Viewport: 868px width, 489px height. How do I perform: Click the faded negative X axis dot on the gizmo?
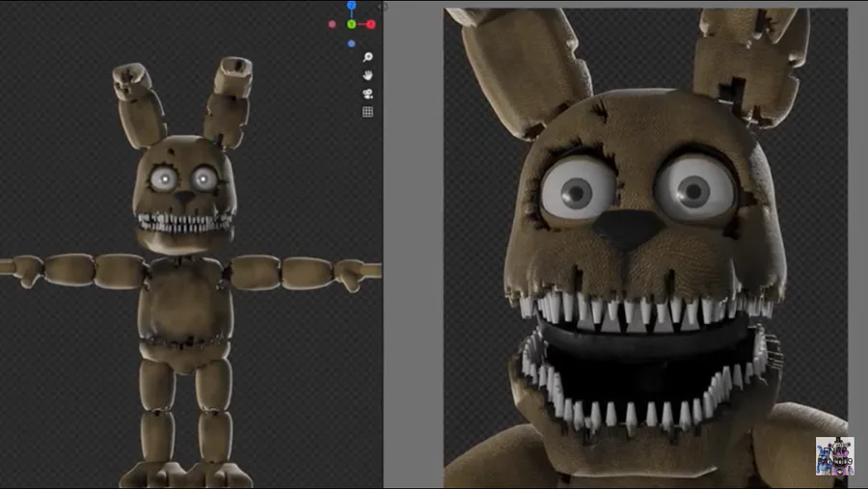pos(332,24)
